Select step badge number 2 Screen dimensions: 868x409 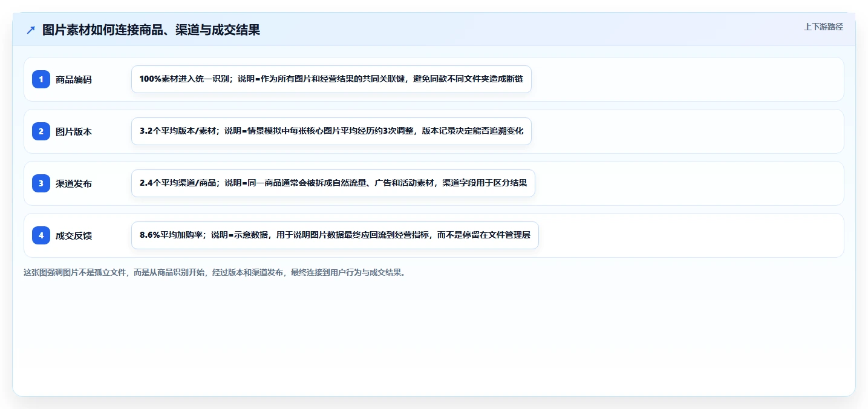click(x=41, y=131)
